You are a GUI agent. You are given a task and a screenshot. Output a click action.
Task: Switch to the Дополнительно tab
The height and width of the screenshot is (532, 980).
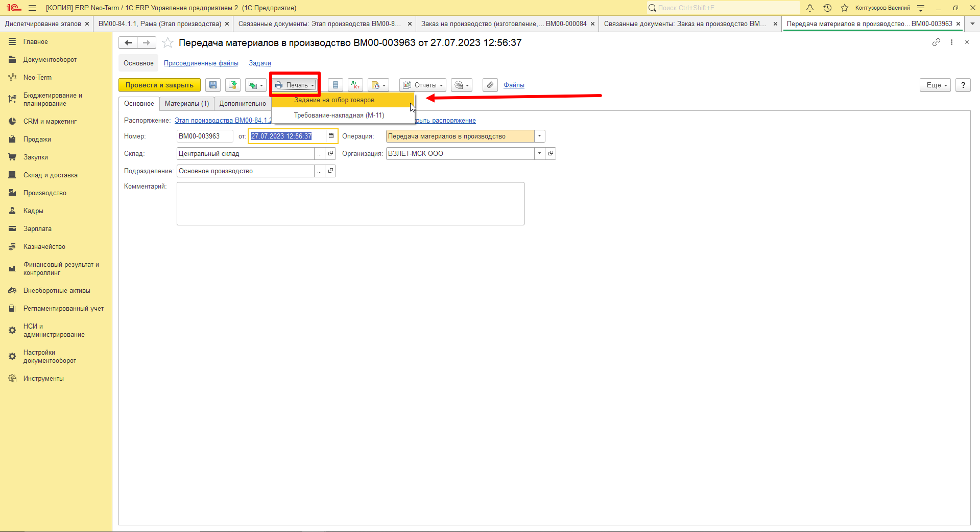coord(243,103)
